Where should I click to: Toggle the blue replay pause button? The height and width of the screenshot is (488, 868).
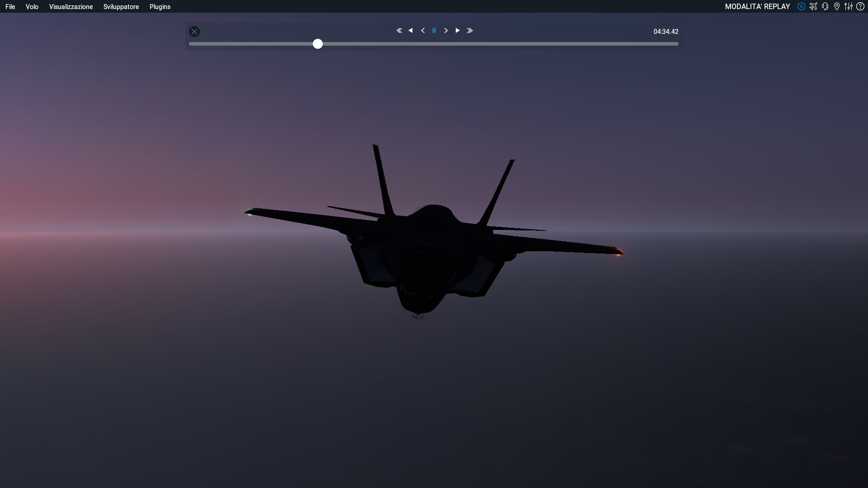point(434,31)
